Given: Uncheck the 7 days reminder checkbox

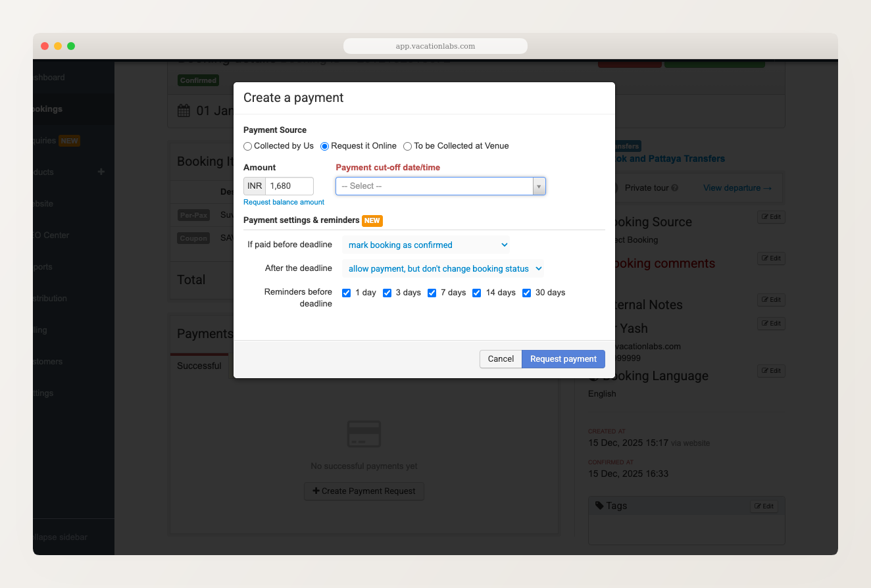Looking at the screenshot, I should pos(432,293).
